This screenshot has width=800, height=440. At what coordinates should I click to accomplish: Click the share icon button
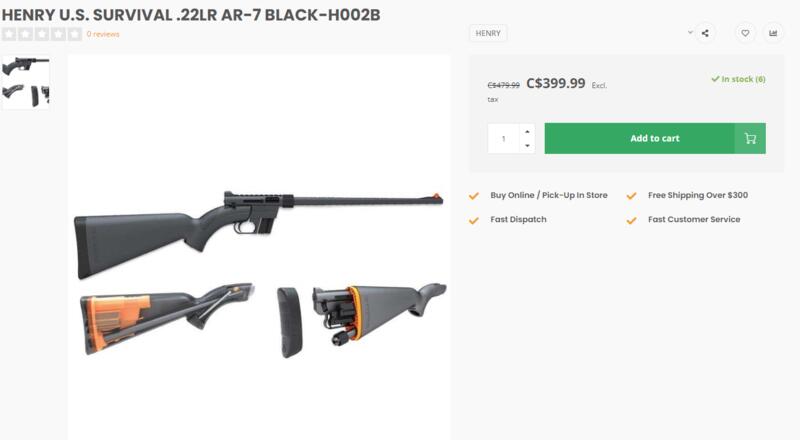click(x=705, y=33)
